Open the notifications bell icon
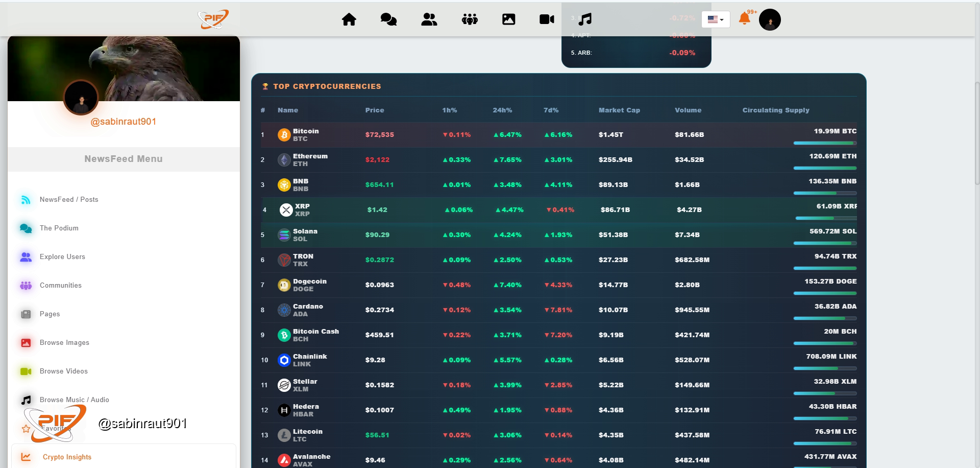 745,19
